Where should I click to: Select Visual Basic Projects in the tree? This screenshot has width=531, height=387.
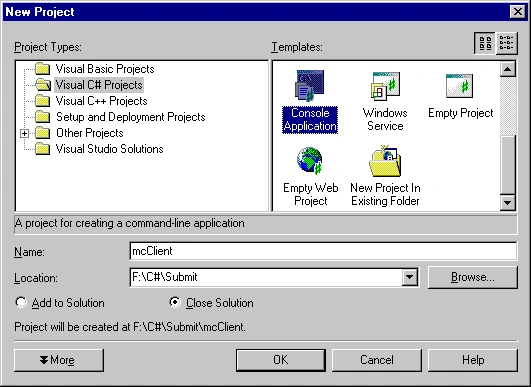(x=105, y=69)
